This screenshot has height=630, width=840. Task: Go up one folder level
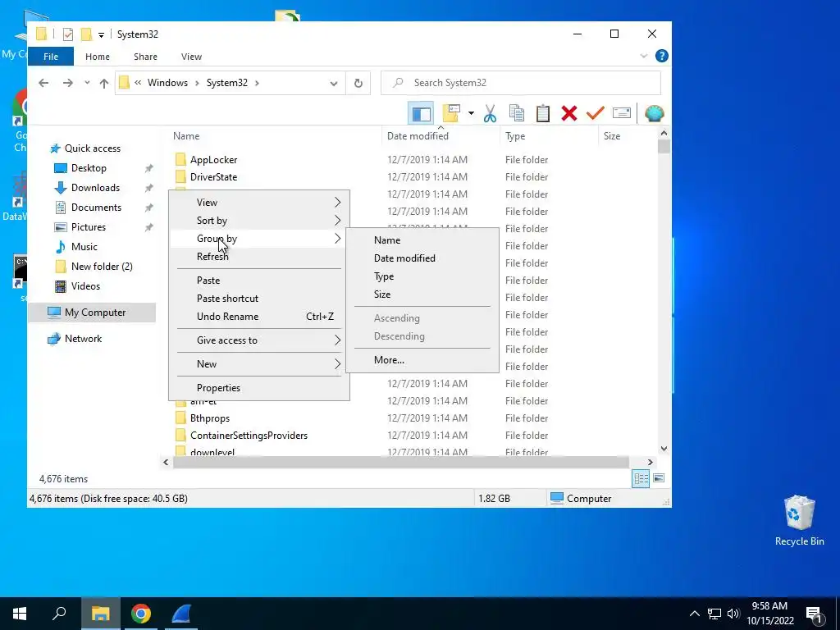pyautogui.click(x=104, y=83)
